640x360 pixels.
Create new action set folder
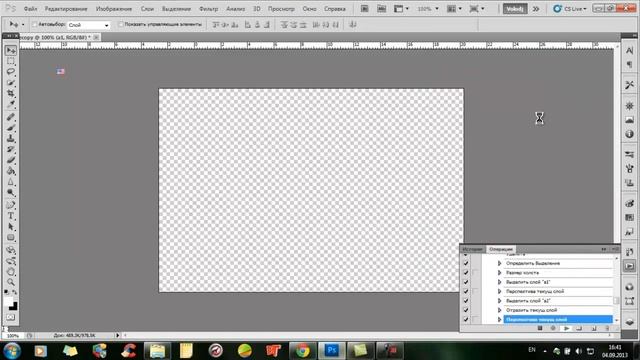(x=579, y=328)
